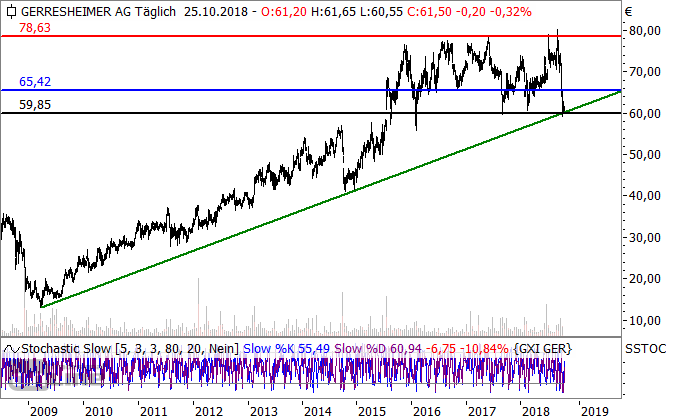
Task: Click the 2012 time axis label
Action: tap(209, 411)
